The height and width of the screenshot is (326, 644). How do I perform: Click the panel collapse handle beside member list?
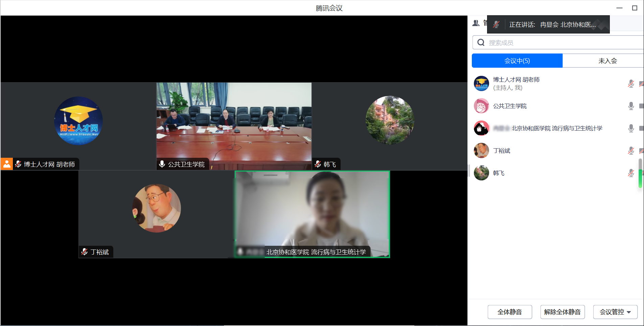pos(469,170)
